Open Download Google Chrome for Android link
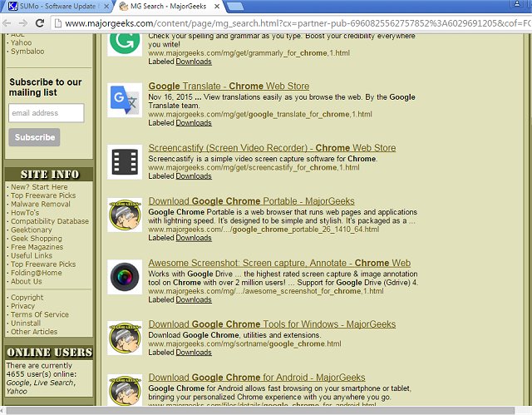Image resolution: width=532 pixels, height=415 pixels. [x=257, y=378]
